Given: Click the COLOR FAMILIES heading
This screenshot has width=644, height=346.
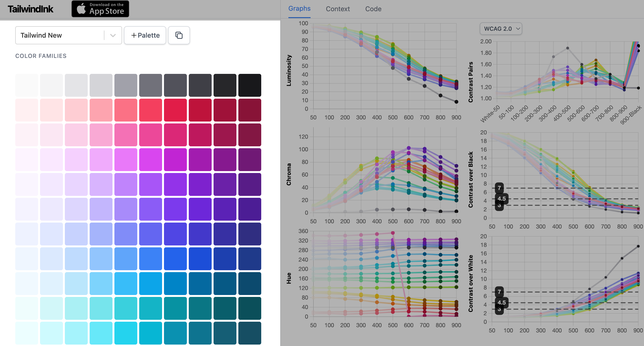Looking at the screenshot, I should point(41,56).
